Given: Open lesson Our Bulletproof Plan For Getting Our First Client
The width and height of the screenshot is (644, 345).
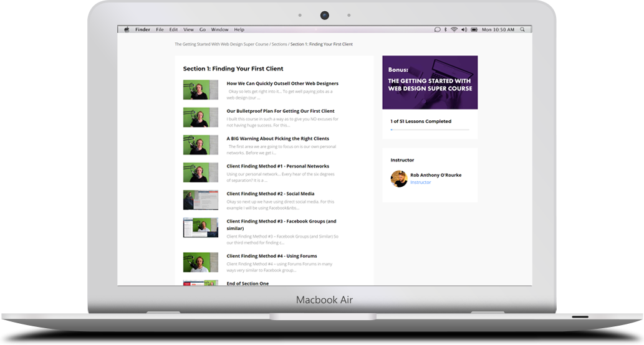Looking at the screenshot, I should click(x=281, y=111).
